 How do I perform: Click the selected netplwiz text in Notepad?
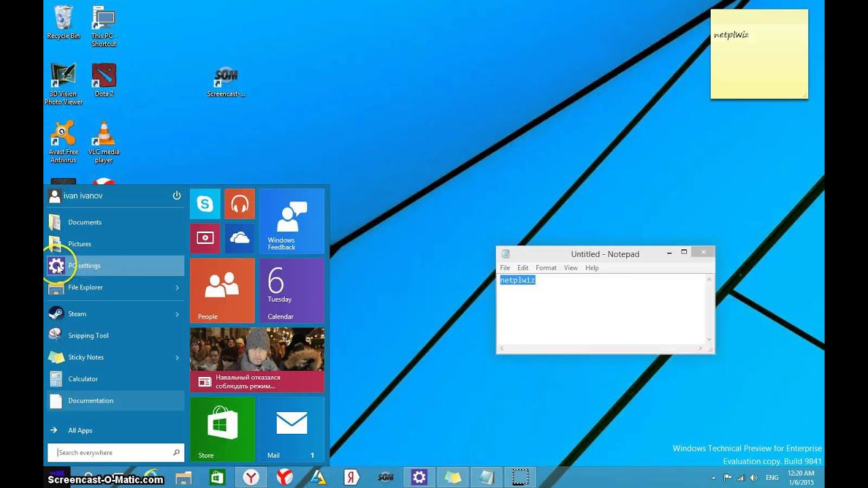[x=517, y=280]
